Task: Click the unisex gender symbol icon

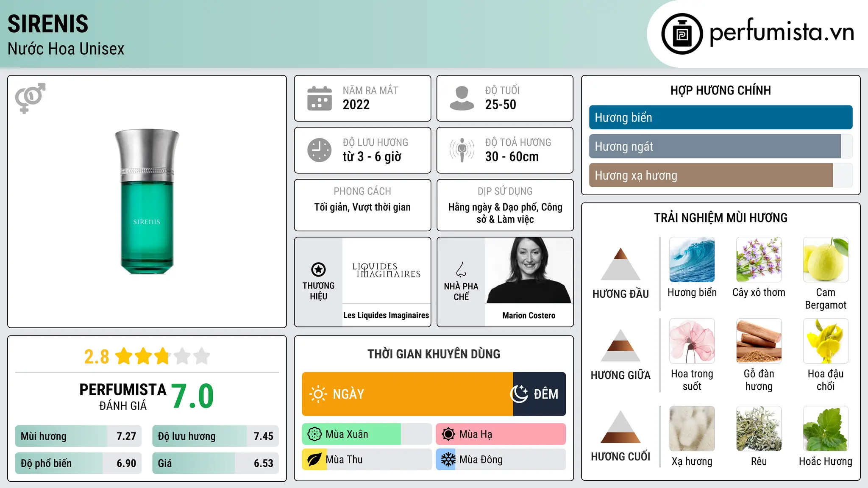Action: click(x=30, y=98)
